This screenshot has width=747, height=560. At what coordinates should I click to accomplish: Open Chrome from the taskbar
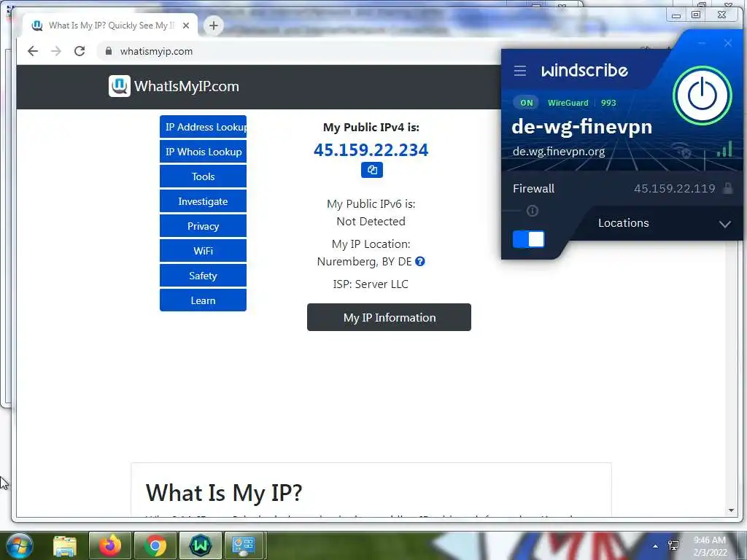(x=155, y=545)
